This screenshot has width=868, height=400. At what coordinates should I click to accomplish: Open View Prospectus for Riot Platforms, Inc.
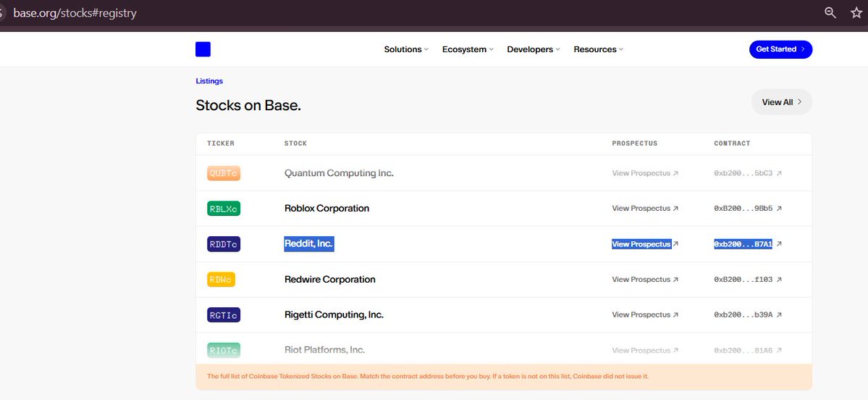(641, 351)
